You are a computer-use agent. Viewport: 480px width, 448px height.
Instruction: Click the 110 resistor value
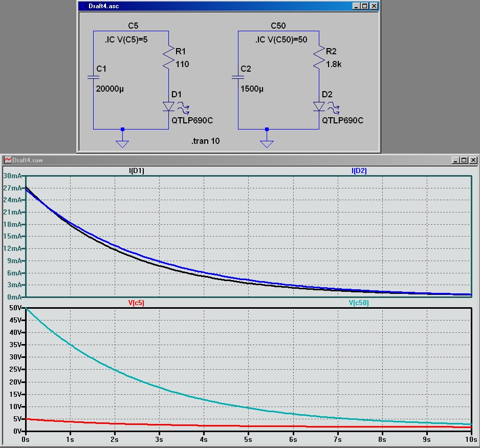click(x=182, y=64)
